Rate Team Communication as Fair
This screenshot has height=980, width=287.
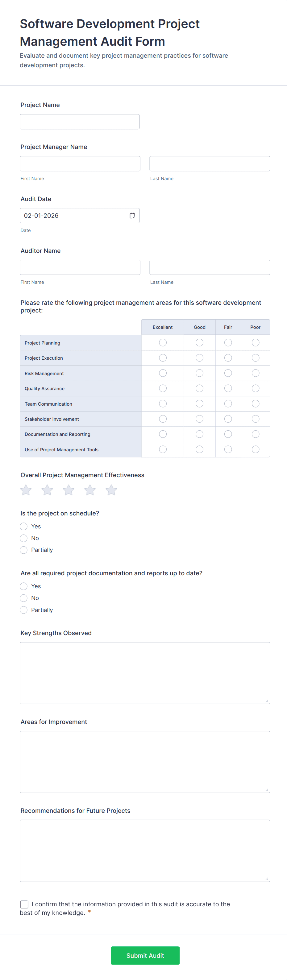(228, 404)
